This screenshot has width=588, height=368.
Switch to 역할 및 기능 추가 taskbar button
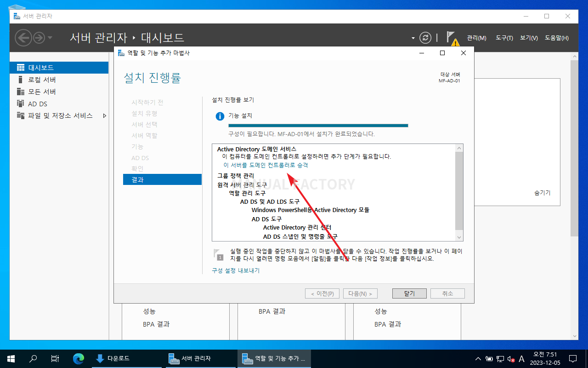[274, 358]
